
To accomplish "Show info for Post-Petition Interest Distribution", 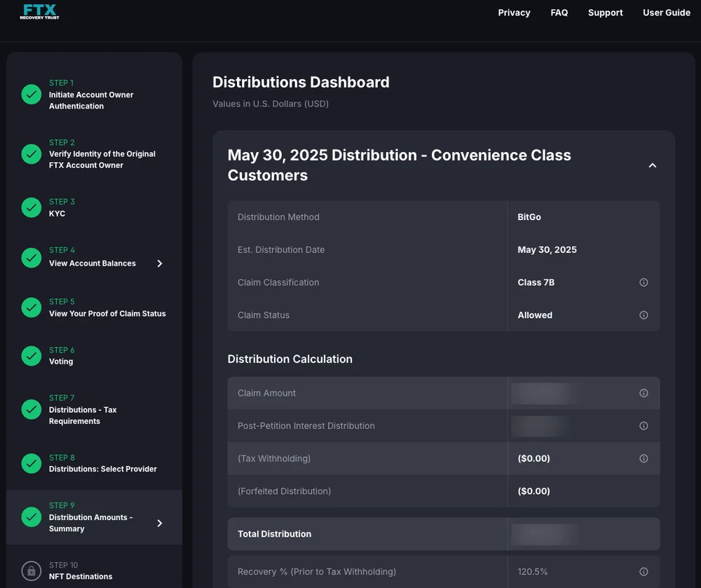I will pyautogui.click(x=644, y=426).
